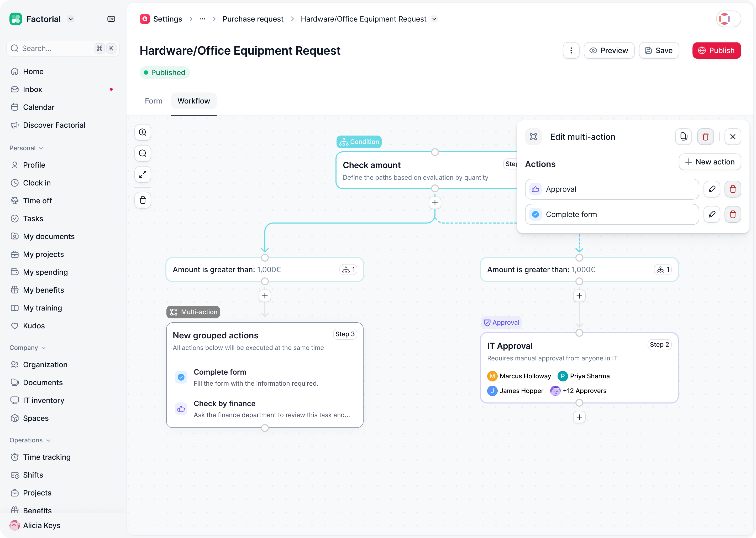Image resolution: width=756 pixels, height=538 pixels.
Task: Delete the Complete form action
Action: (732, 214)
